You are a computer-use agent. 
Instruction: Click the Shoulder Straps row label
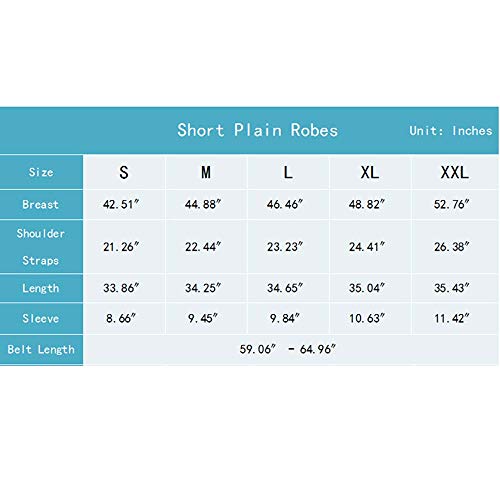[41, 247]
